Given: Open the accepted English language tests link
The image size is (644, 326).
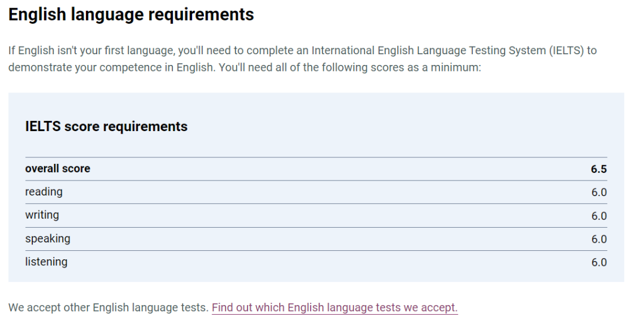Looking at the screenshot, I should (x=335, y=308).
